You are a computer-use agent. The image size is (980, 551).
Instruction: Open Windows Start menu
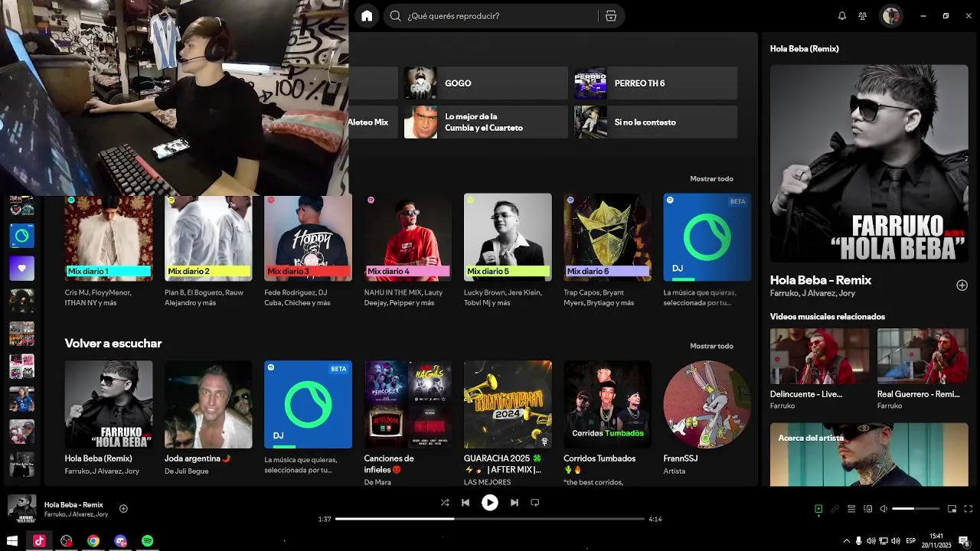coord(12,541)
